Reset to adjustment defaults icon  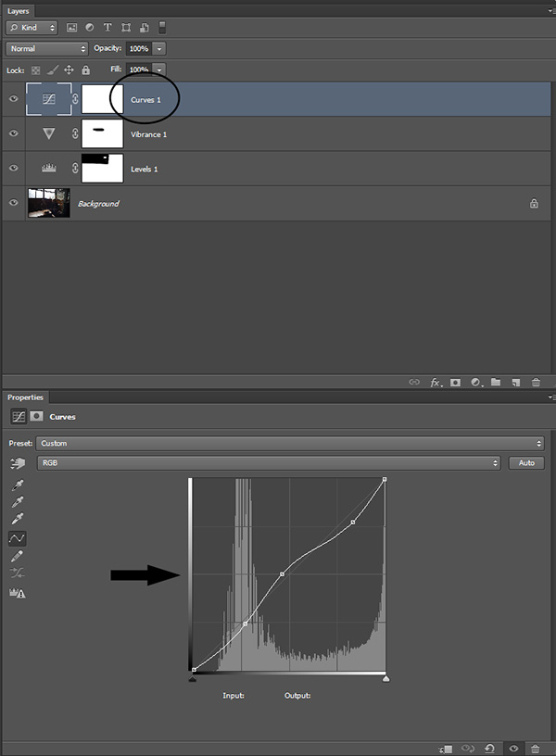[x=490, y=749]
